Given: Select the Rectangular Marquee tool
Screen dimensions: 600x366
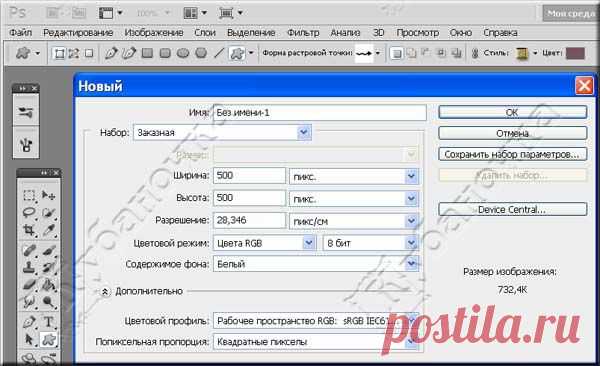Looking at the screenshot, I should click(29, 195).
